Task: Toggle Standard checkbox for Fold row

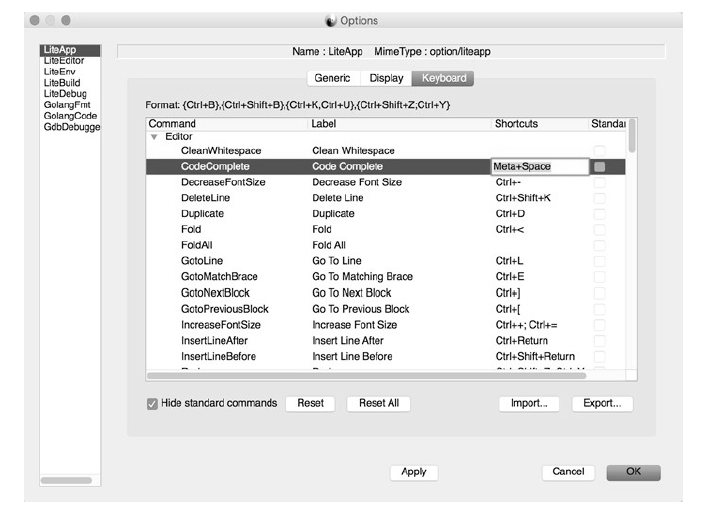Action: (x=599, y=230)
